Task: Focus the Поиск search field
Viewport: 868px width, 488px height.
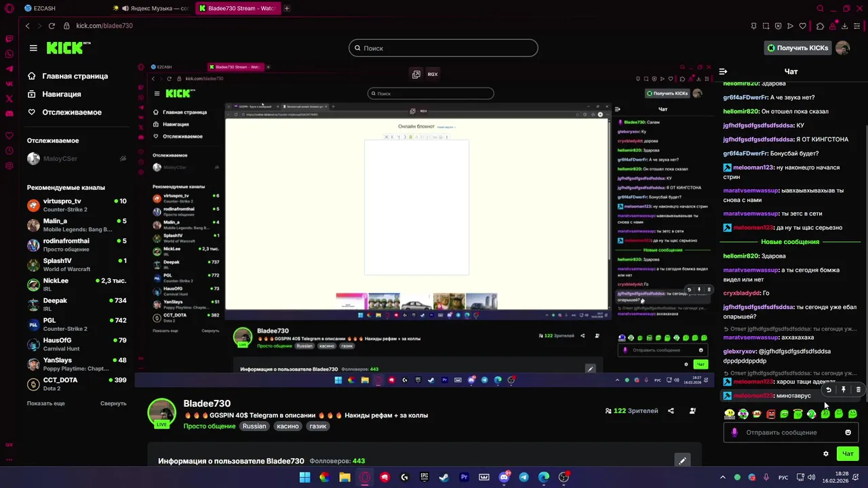Action: [x=443, y=48]
